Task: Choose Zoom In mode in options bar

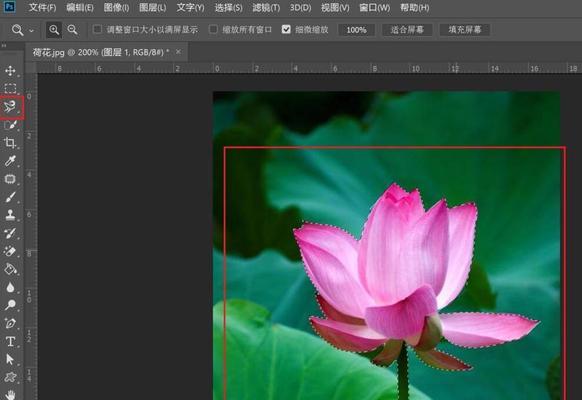Action: 54,30
